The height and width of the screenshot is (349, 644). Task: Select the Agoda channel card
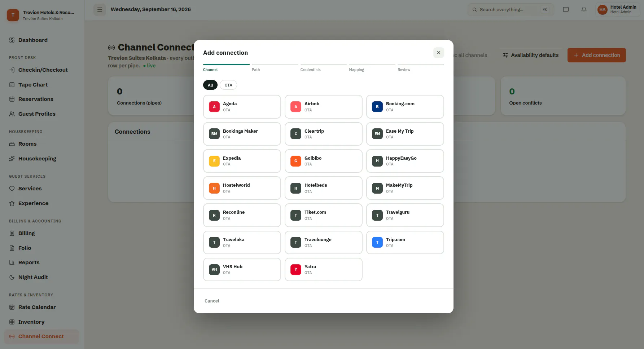tap(242, 107)
